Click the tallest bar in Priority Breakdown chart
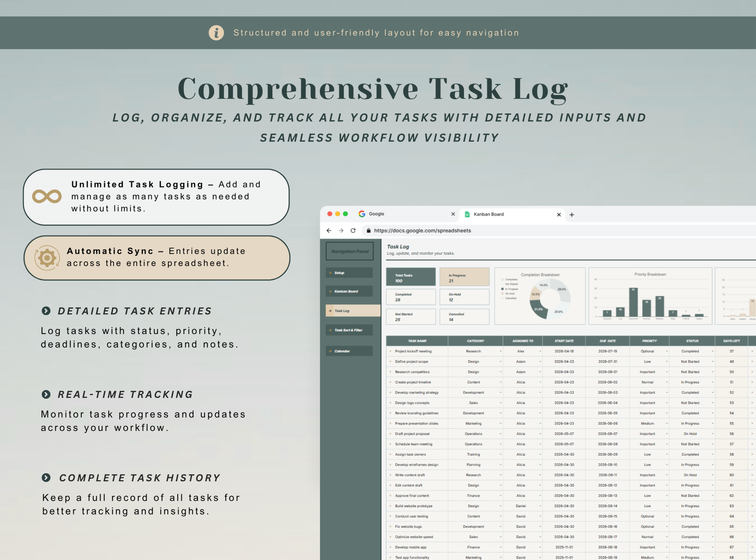The image size is (756, 560). pyautogui.click(x=634, y=302)
